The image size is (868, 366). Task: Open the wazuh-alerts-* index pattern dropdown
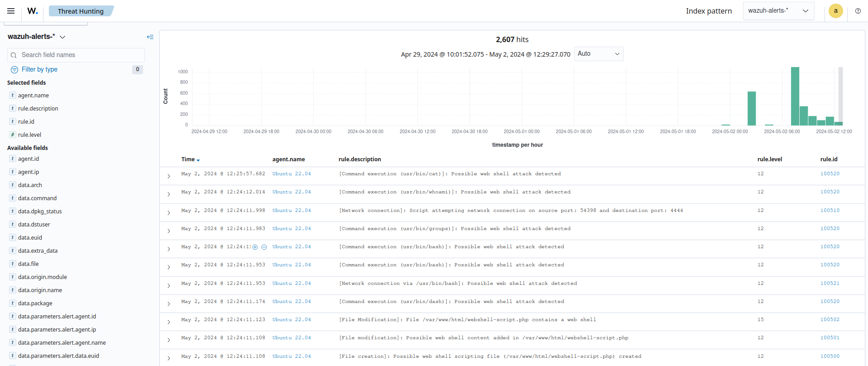pyautogui.click(x=778, y=11)
